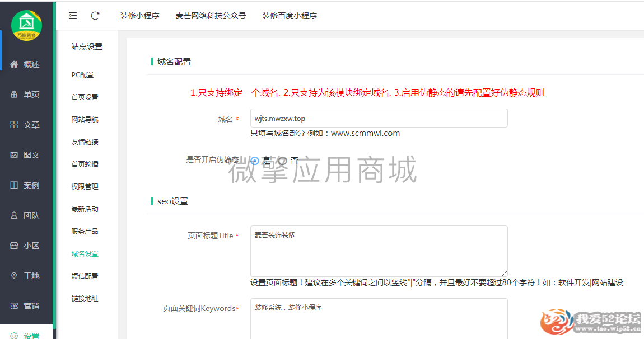Open 站点设置 submenu item
The width and height of the screenshot is (644, 339).
click(x=87, y=47)
